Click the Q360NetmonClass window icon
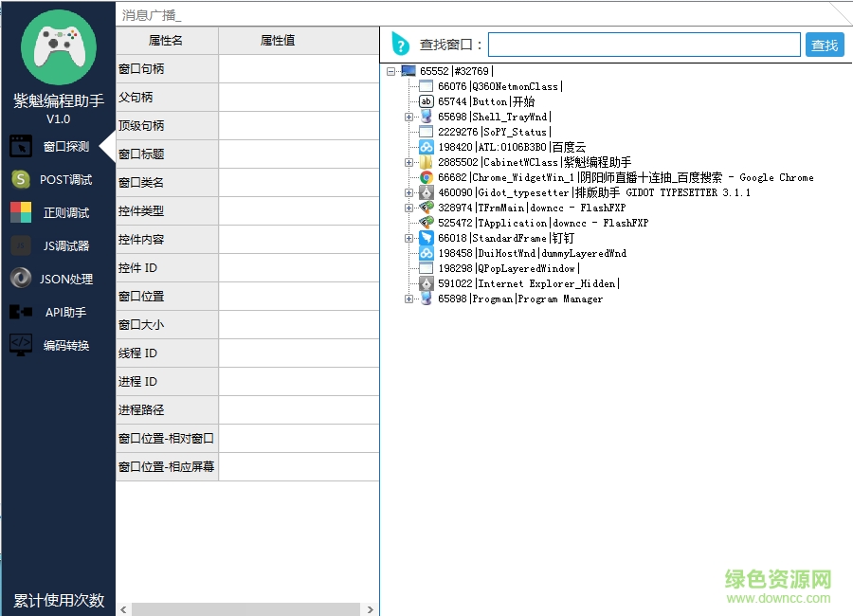Image resolution: width=853 pixels, height=616 pixels. pyautogui.click(x=426, y=86)
